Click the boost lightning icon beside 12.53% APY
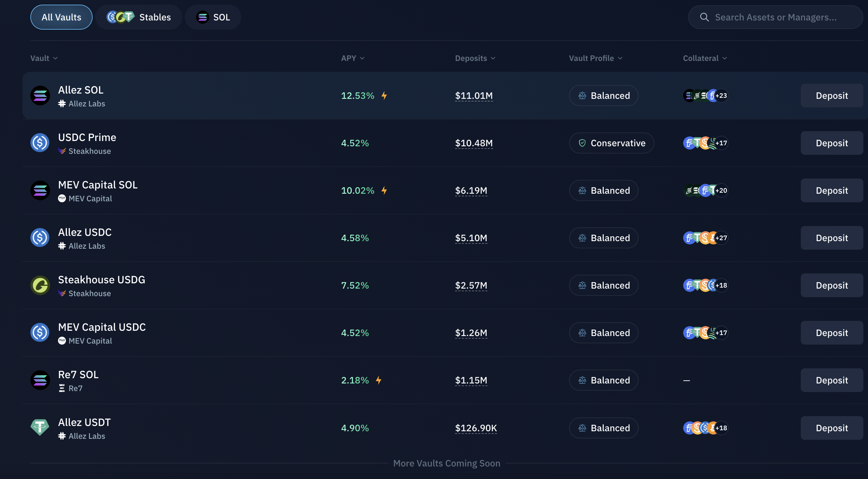The width and height of the screenshot is (868, 479). 384,96
